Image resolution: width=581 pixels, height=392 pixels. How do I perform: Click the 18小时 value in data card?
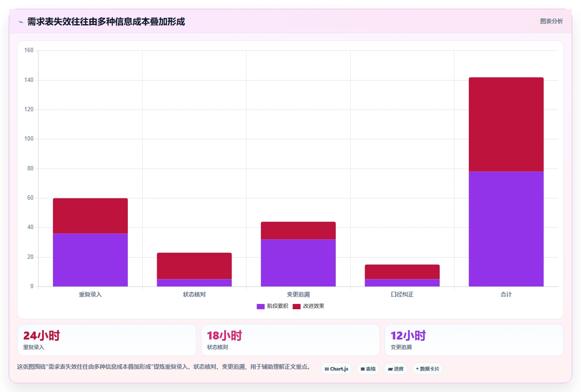pyautogui.click(x=224, y=336)
